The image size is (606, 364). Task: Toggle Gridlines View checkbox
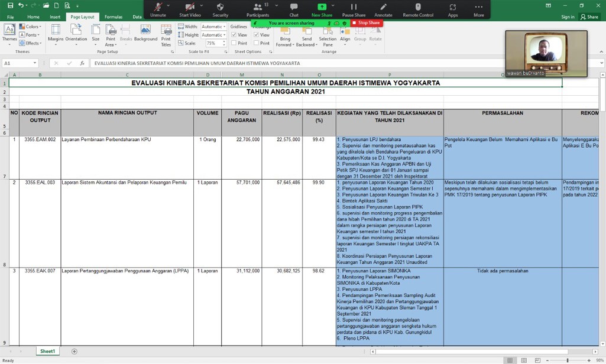pyautogui.click(x=235, y=35)
